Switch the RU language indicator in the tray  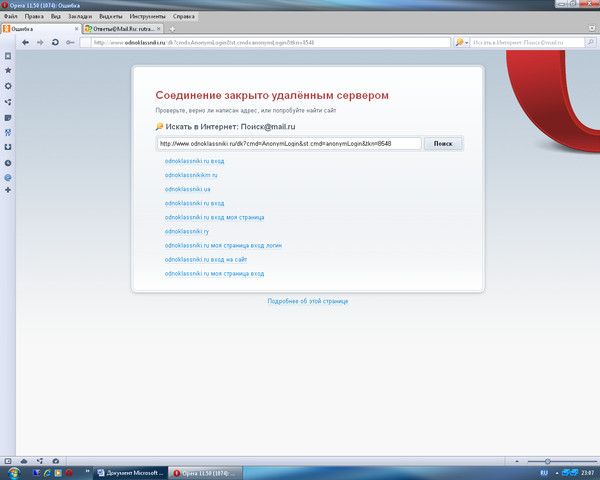(x=544, y=473)
